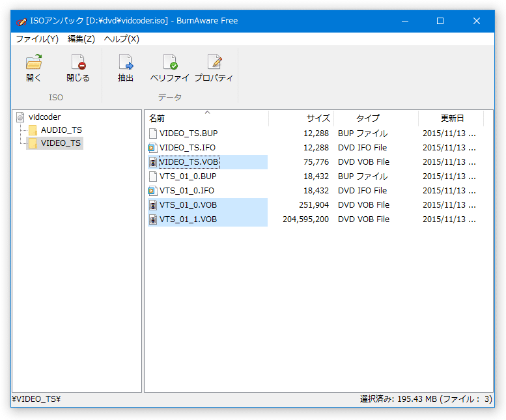Screen dimensions: 506x420
Task: Sort by the タイプ column header
Action: 376,118
